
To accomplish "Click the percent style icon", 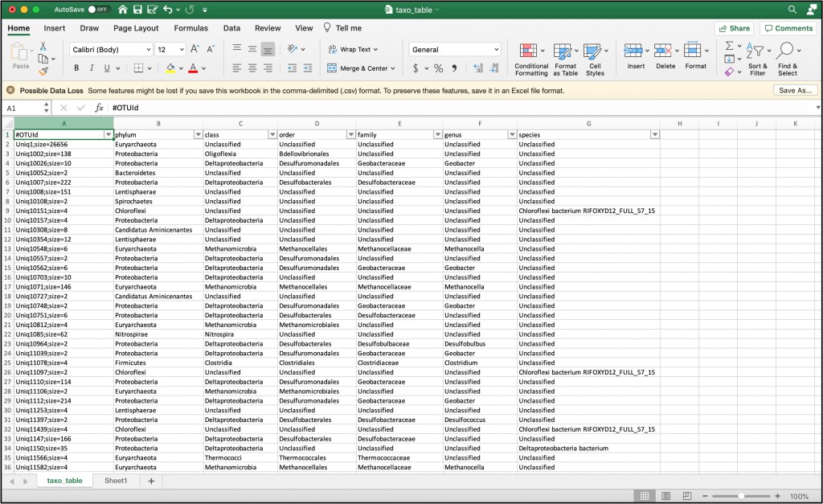I will click(x=438, y=68).
